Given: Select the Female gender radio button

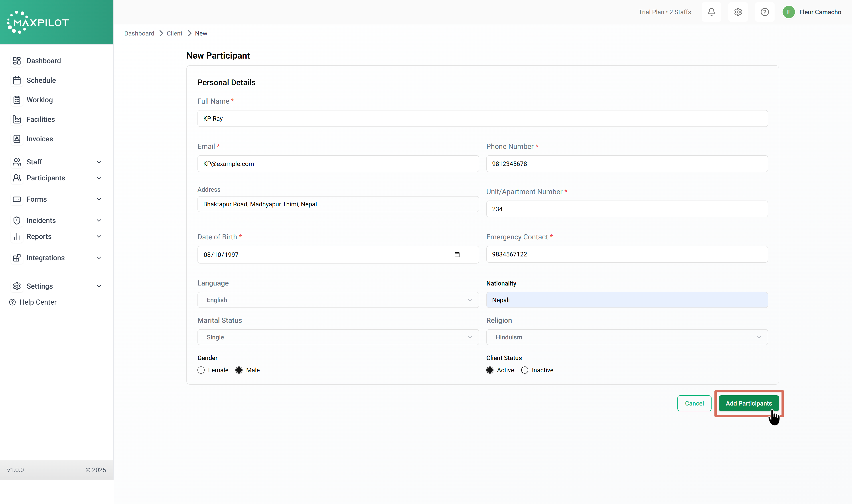Looking at the screenshot, I should (201, 370).
